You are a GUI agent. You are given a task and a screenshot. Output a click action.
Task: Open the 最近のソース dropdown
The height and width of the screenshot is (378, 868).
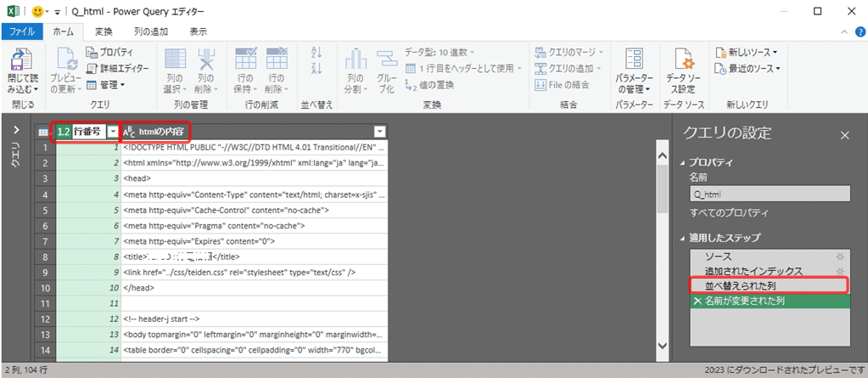click(x=748, y=69)
